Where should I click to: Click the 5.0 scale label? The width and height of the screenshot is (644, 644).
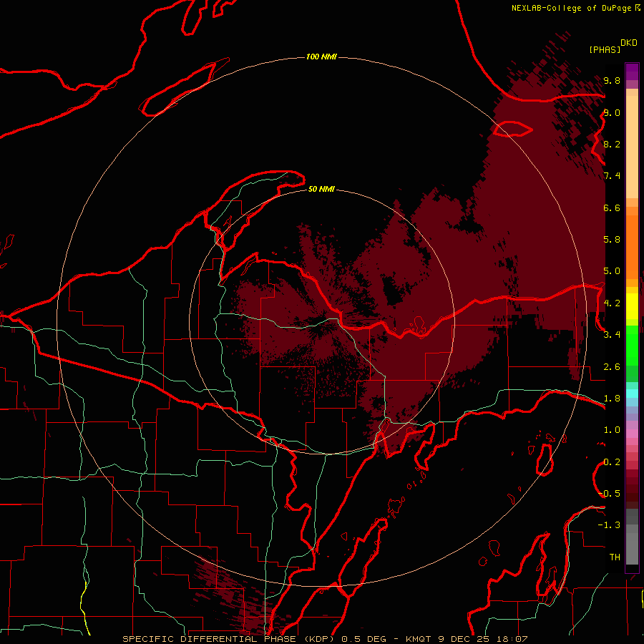pyautogui.click(x=612, y=271)
